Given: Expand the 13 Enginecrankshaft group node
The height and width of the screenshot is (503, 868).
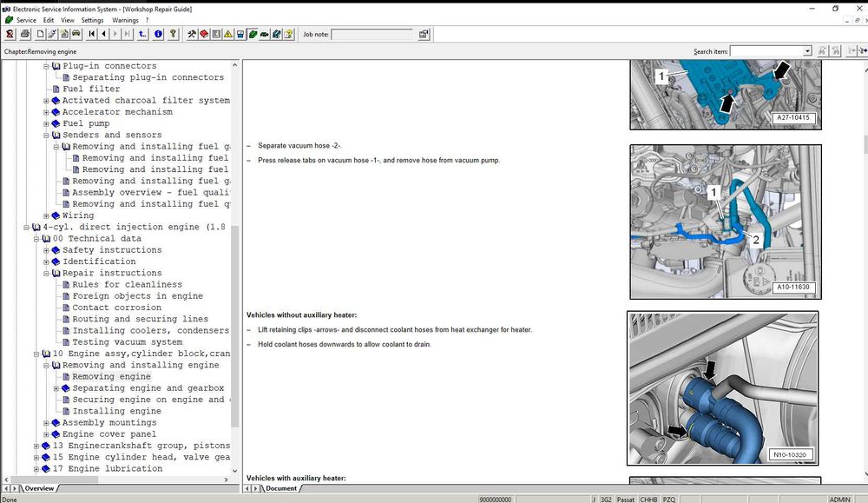Looking at the screenshot, I should tap(36, 446).
